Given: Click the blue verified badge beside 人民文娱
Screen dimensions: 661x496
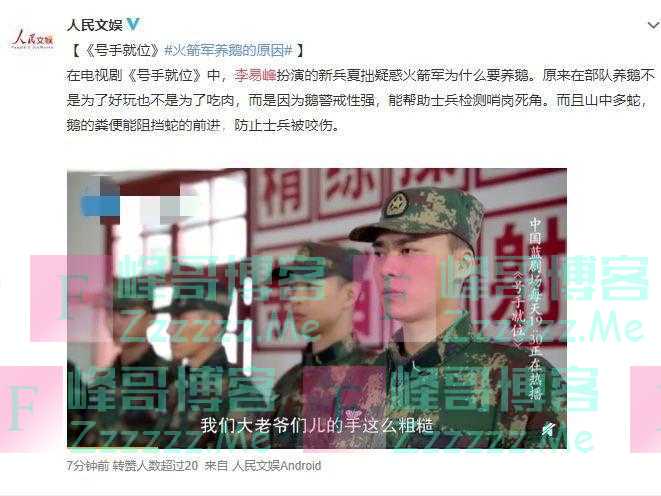Looking at the screenshot, I should (133, 24).
